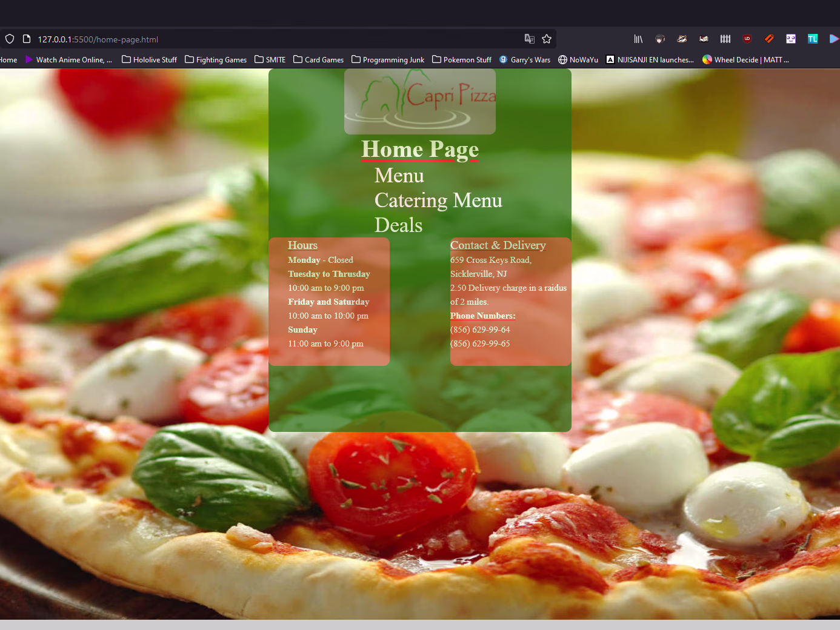Click the purple face extension icon
The image size is (840, 630).
(791, 39)
